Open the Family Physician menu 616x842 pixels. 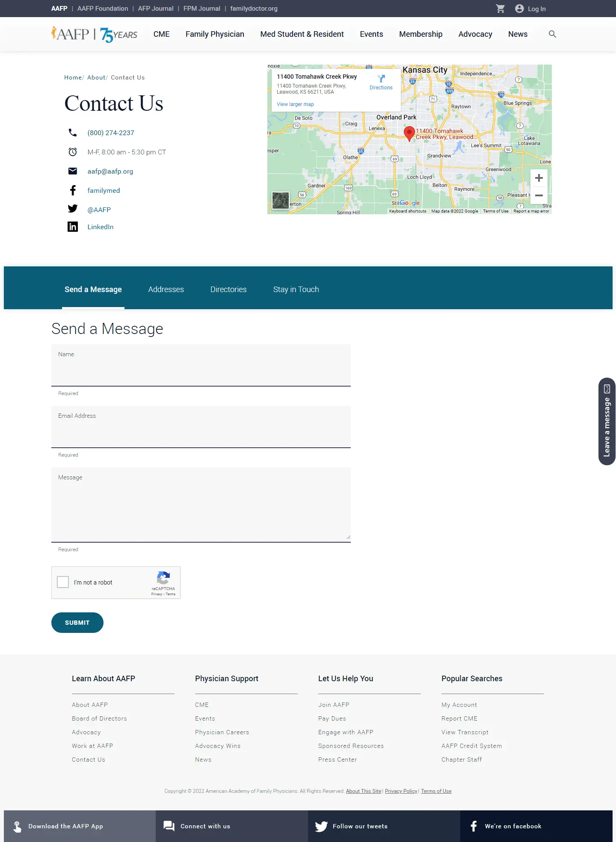(x=215, y=34)
